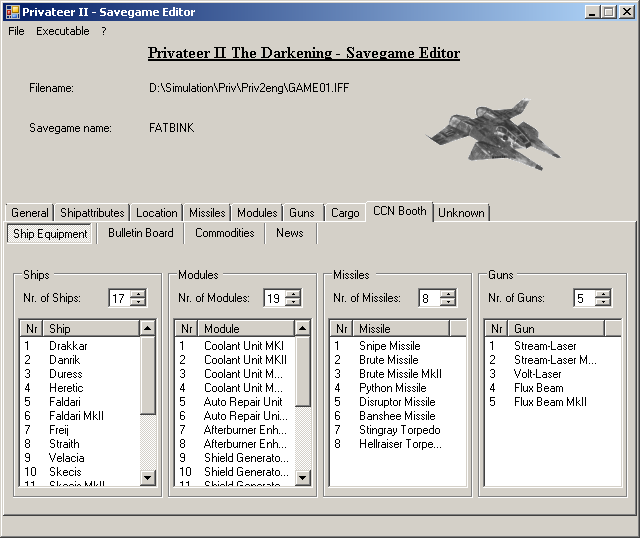Click the Nr. of Guns number field
Viewport: 640px width, 538px height.
point(583,298)
